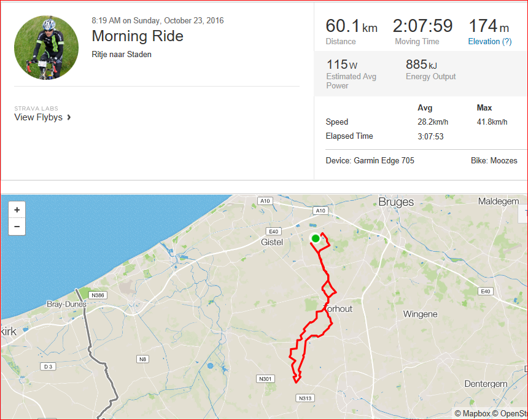Image resolution: width=528 pixels, height=420 pixels.
Task: Click the chevron next to View Flybys
Action: [69, 117]
